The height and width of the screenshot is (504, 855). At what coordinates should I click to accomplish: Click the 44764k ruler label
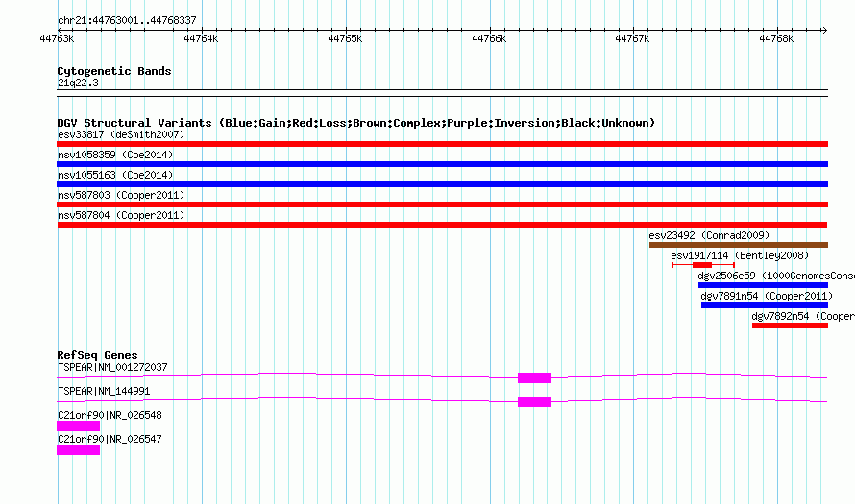click(x=201, y=38)
